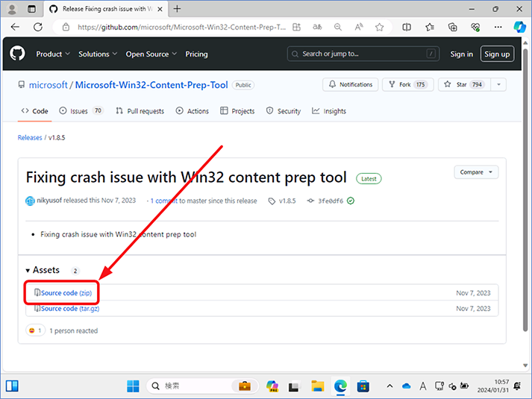Click the read aloud icon
Screen dimensions: 532x399
click(x=359, y=27)
